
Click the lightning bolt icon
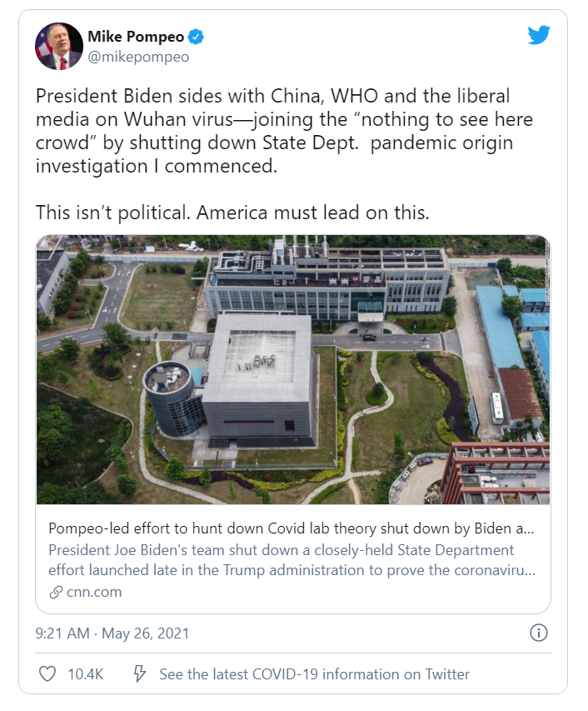(x=140, y=673)
